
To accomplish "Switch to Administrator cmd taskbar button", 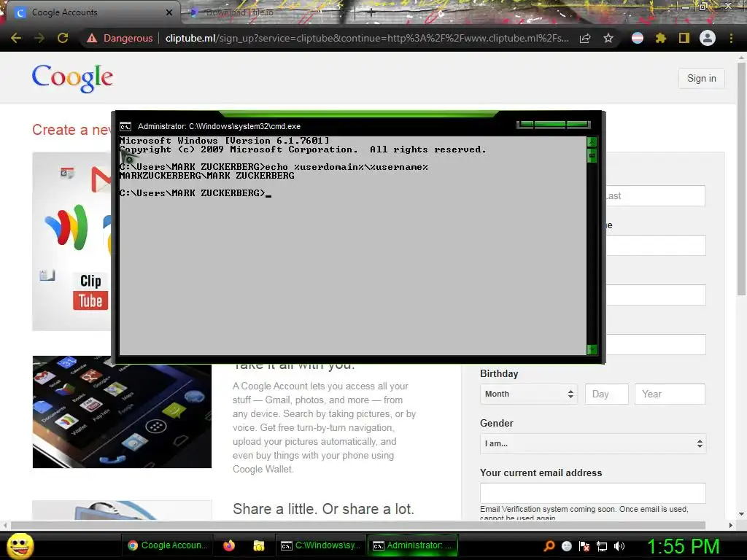I will [x=413, y=545].
